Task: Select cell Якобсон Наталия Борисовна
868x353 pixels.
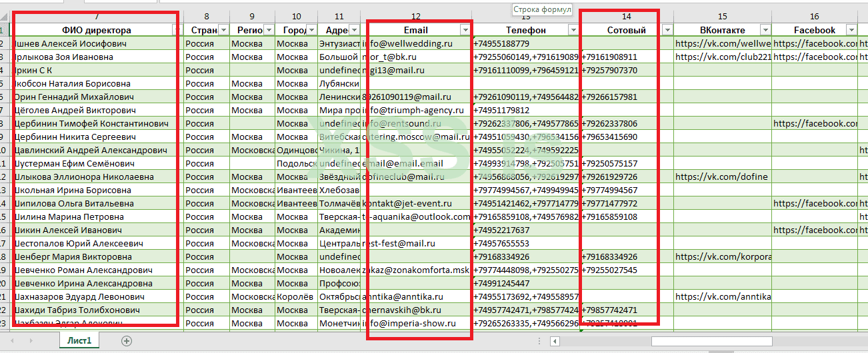Action: (x=97, y=83)
